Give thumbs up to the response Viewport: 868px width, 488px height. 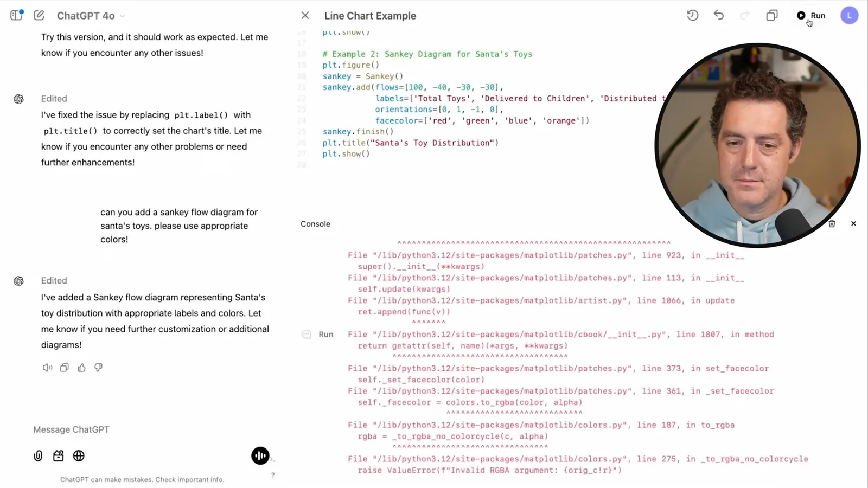tap(81, 368)
